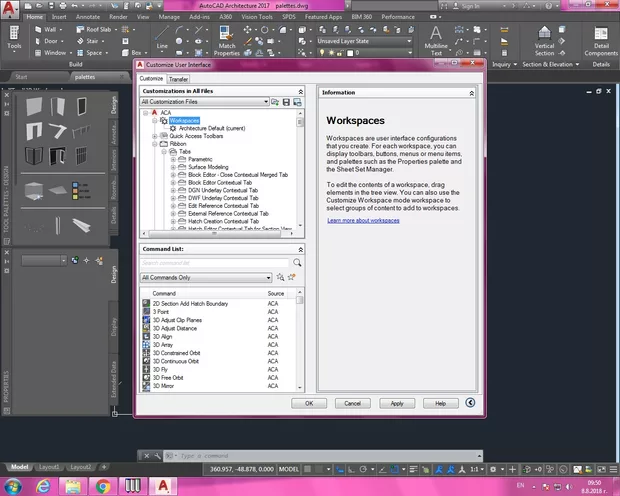Select the Architecture Default workspace item

click(x=211, y=128)
